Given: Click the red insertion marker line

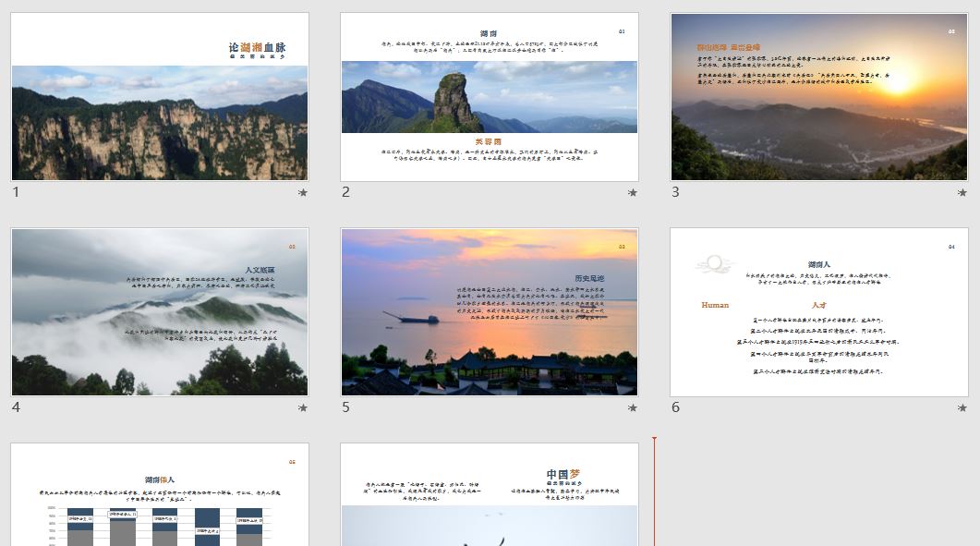Looking at the screenshot, I should point(655,480).
